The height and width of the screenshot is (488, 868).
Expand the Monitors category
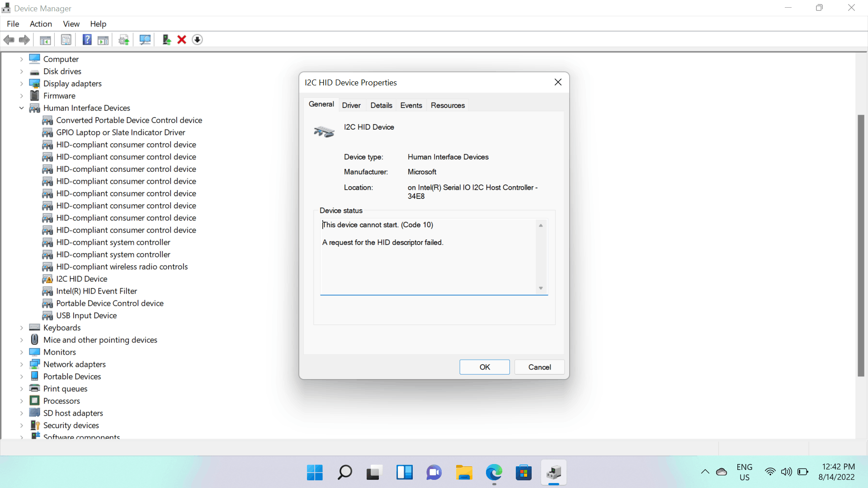[21, 352]
